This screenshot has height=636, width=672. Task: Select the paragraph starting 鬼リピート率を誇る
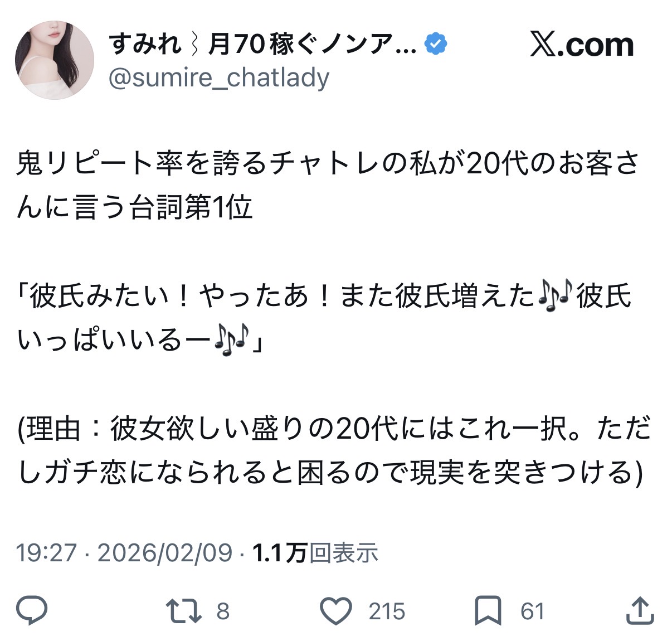click(x=328, y=186)
